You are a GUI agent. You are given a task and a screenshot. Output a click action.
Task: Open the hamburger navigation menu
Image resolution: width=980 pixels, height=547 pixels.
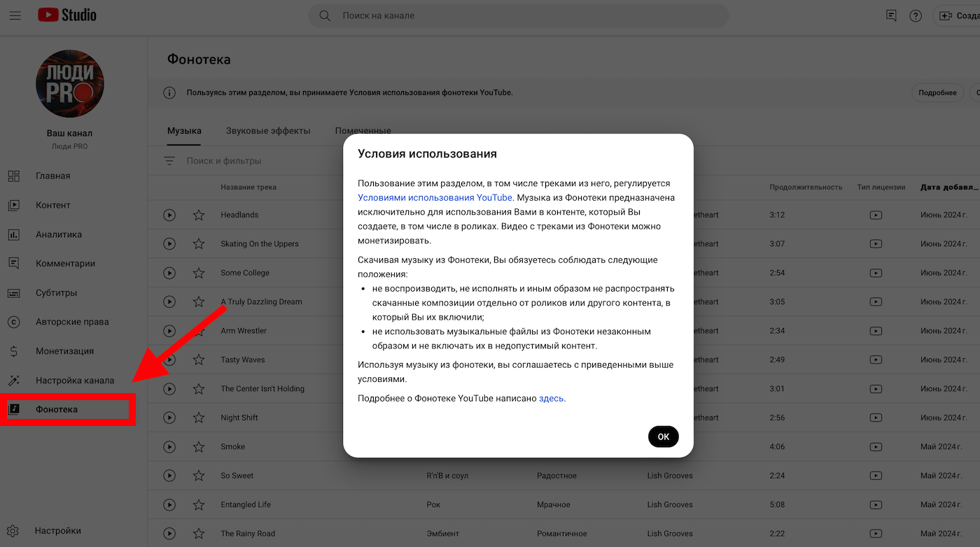pos(15,15)
